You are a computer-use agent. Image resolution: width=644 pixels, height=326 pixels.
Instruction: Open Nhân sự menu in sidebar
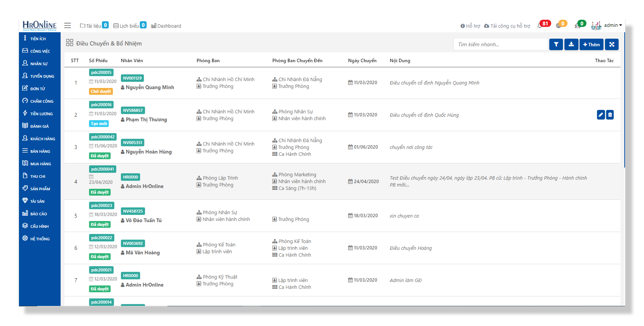click(39, 63)
